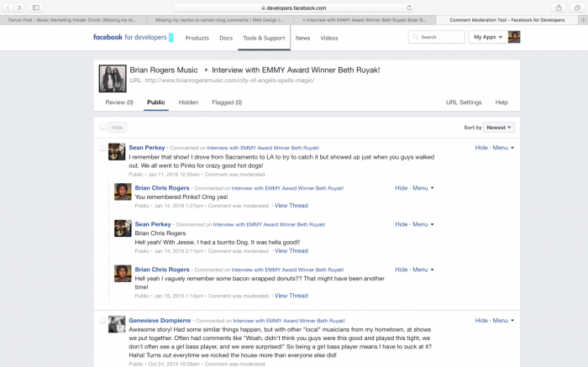
Task: Open the Flagged (0) tab
Action: 227,102
